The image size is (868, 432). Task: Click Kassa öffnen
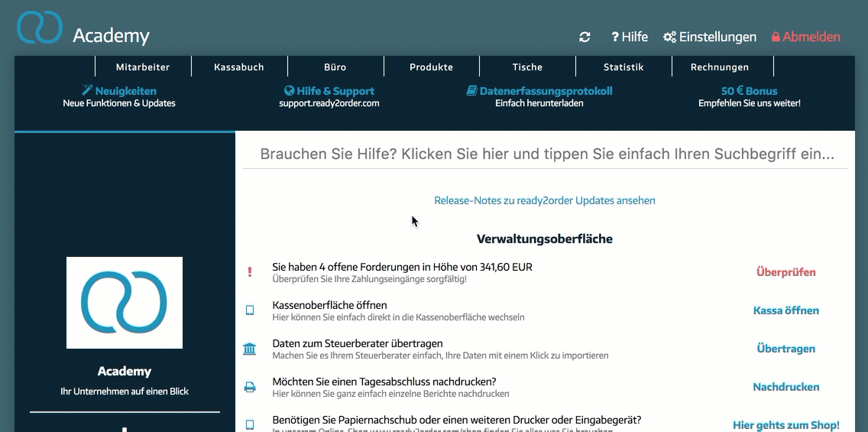pos(785,310)
